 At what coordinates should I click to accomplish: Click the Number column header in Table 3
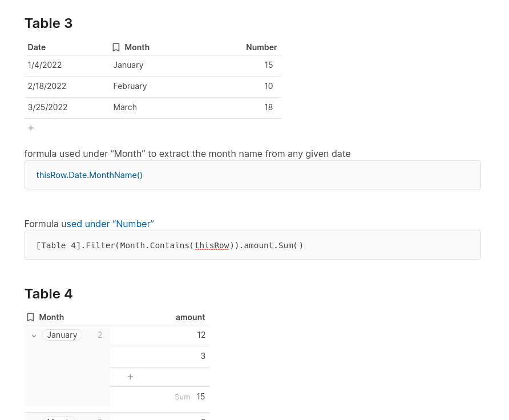coord(261,47)
